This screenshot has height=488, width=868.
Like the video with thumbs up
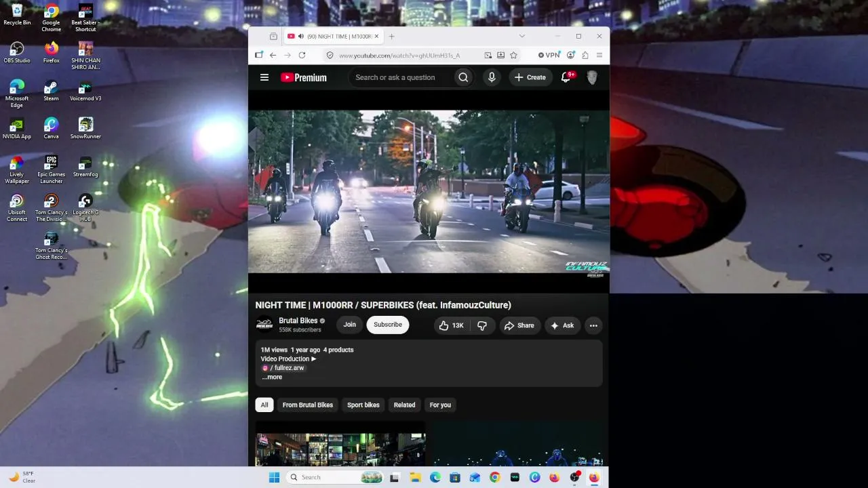pyautogui.click(x=452, y=325)
